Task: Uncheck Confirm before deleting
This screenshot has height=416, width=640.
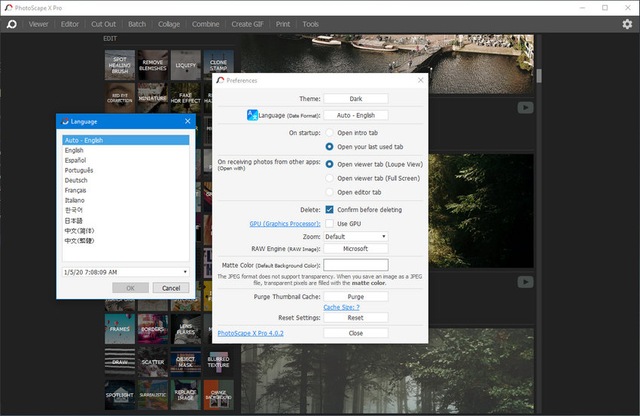Action: coord(329,209)
